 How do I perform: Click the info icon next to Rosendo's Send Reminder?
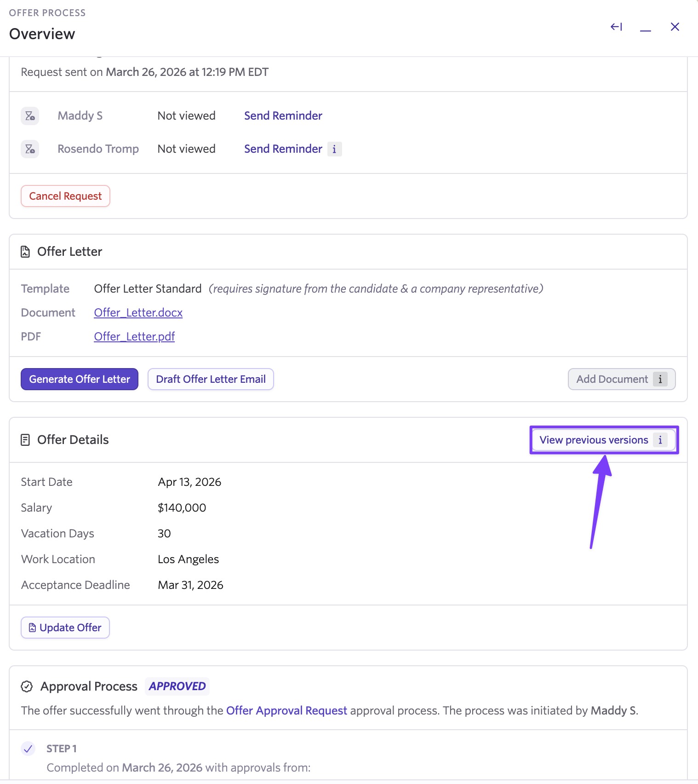334,149
